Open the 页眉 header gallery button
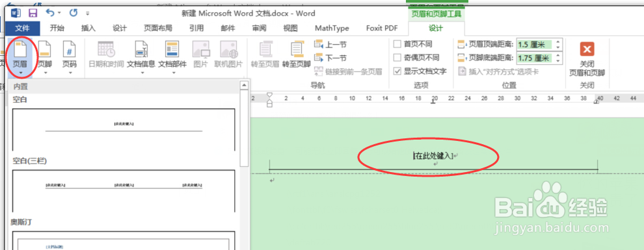Viewport: 644px width, 250px height. pos(20,57)
